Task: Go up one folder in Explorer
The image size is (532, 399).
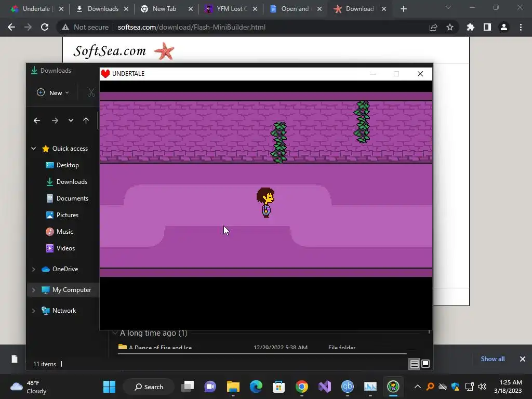Action: [86, 121]
